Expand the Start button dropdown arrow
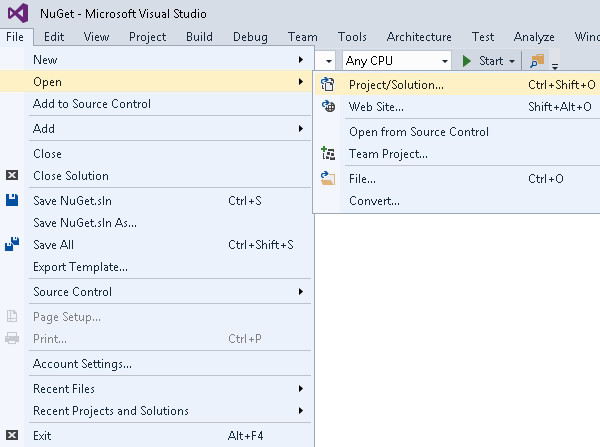This screenshot has width=600, height=447. point(512,61)
